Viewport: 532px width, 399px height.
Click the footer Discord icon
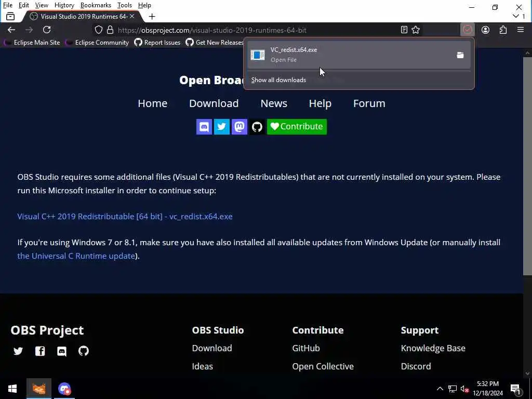[x=62, y=351]
